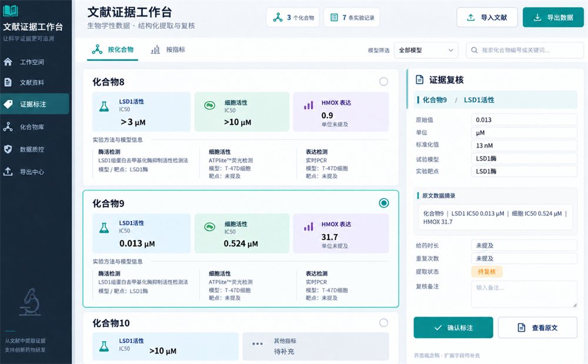The height and width of the screenshot is (364, 588).
Task: Click the 确认标注 button
Action: [x=453, y=328]
